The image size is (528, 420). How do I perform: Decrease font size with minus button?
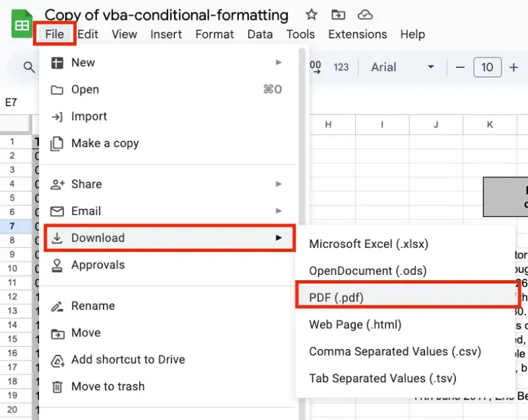(461, 67)
